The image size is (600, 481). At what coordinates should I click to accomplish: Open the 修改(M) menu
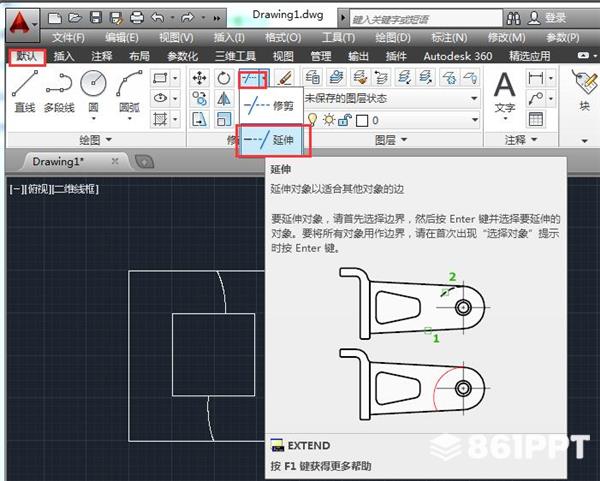click(x=507, y=38)
